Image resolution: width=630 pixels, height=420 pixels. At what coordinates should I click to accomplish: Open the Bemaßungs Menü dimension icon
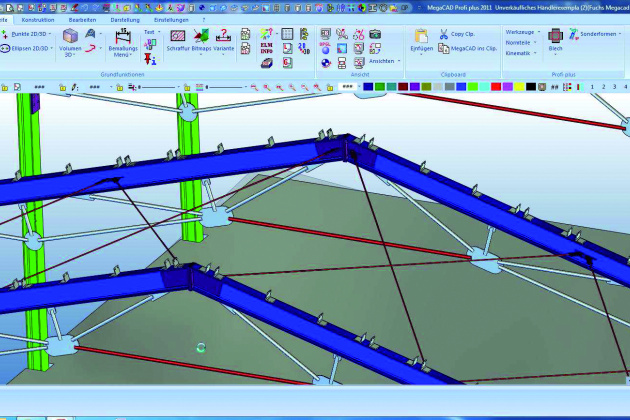[x=121, y=37]
